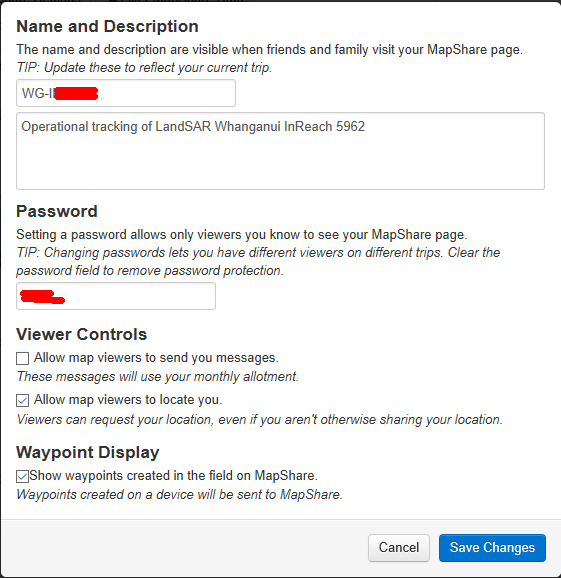
Task: Click the 'Waypoints created on a device' note
Action: [180, 494]
